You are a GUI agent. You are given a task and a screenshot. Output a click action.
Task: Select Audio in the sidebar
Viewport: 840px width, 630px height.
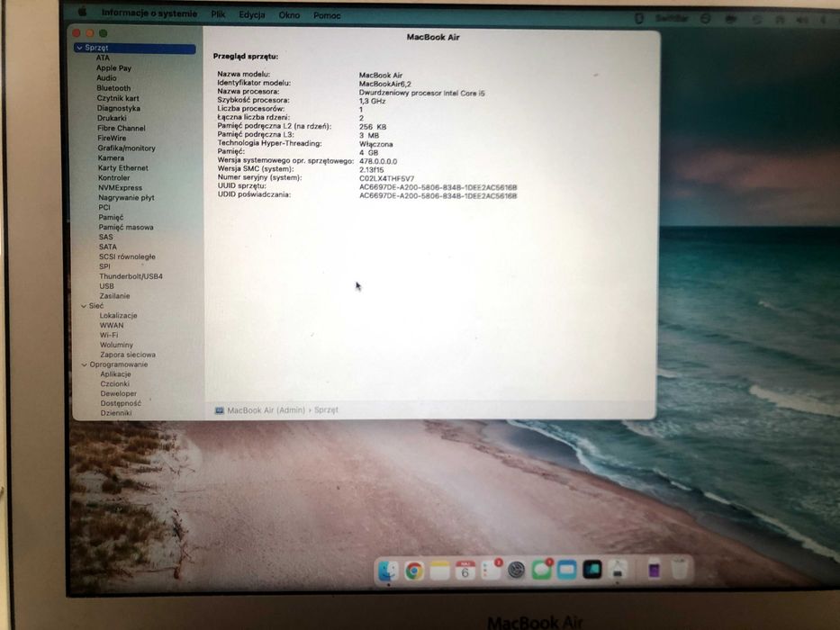click(106, 77)
